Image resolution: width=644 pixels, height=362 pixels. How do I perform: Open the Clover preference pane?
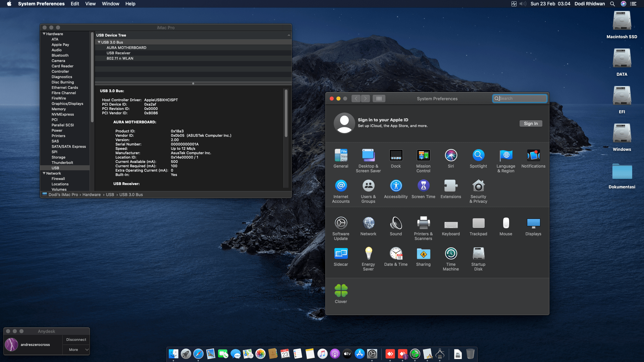(341, 294)
